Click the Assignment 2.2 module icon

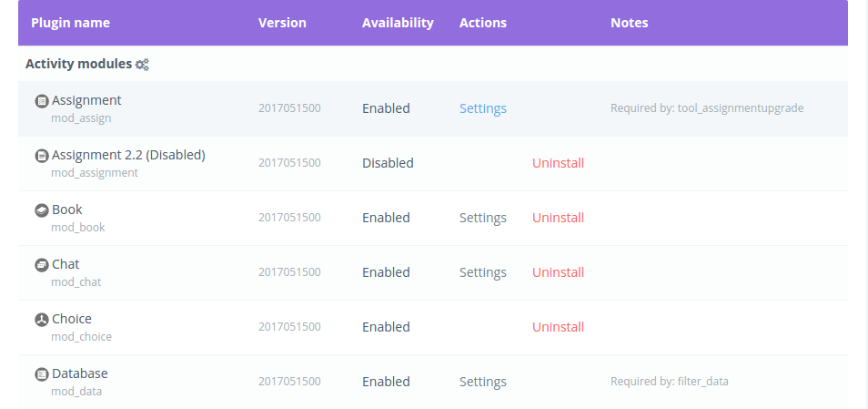(42, 156)
